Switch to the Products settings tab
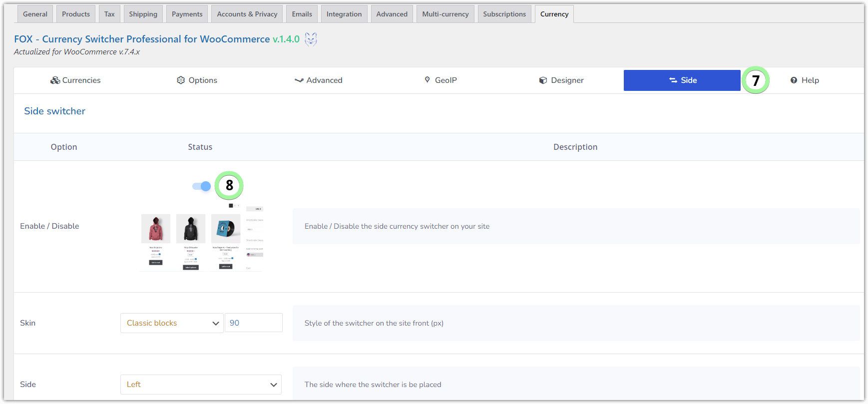 pyautogui.click(x=76, y=14)
